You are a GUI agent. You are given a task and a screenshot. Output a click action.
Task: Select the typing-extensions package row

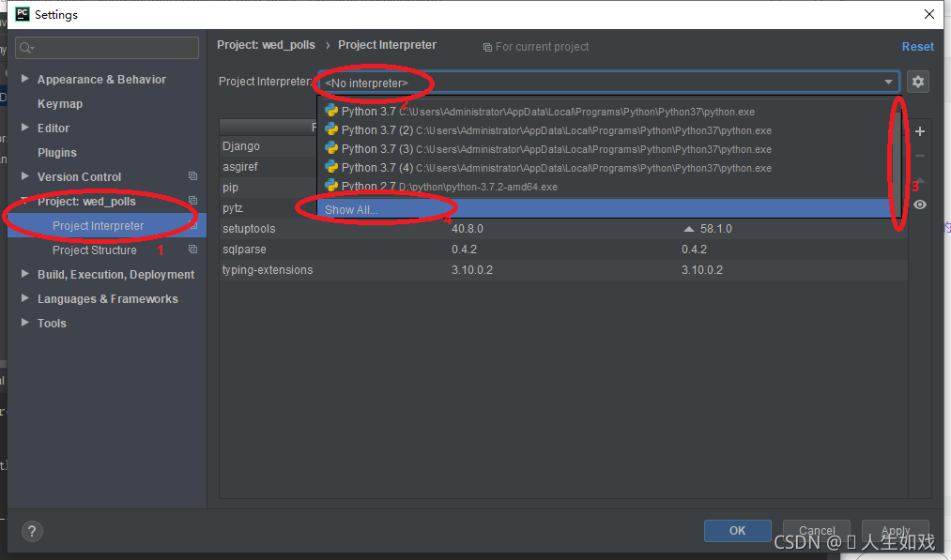[563, 270]
